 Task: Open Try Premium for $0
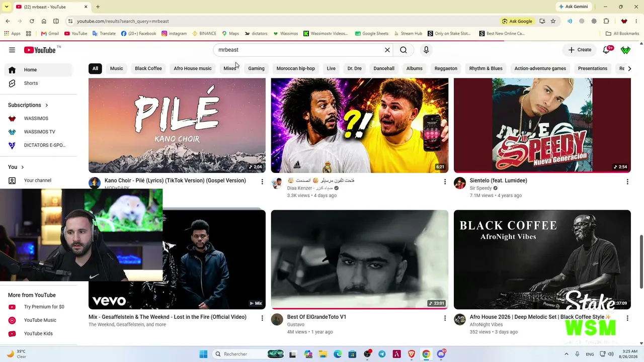coord(39,307)
